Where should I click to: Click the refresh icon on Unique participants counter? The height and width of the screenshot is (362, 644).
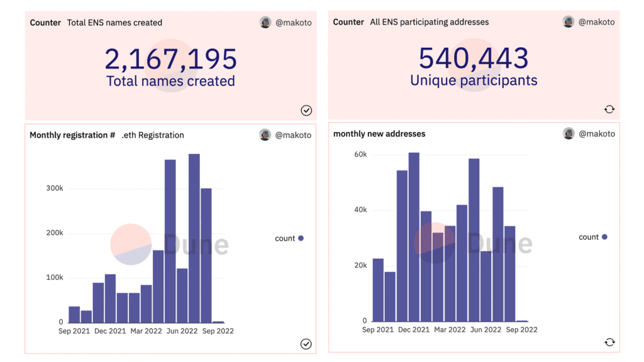click(x=609, y=109)
